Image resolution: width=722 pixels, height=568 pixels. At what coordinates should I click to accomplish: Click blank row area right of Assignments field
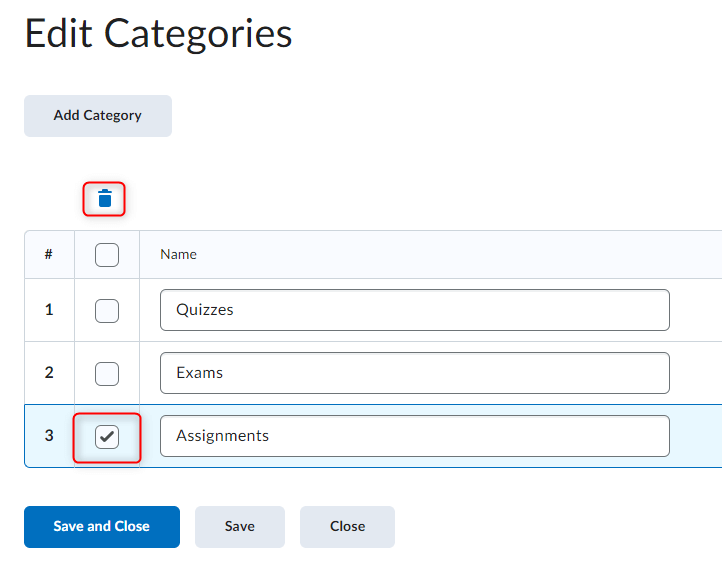coord(696,436)
